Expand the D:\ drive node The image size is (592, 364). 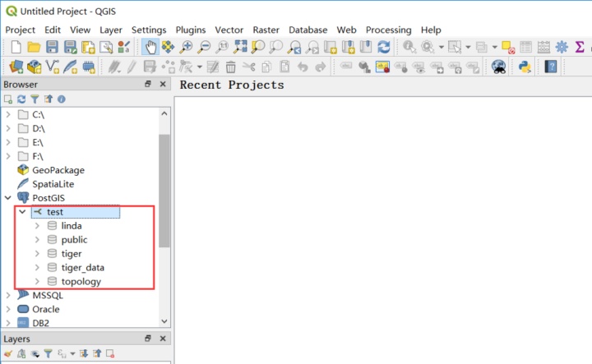coord(8,128)
